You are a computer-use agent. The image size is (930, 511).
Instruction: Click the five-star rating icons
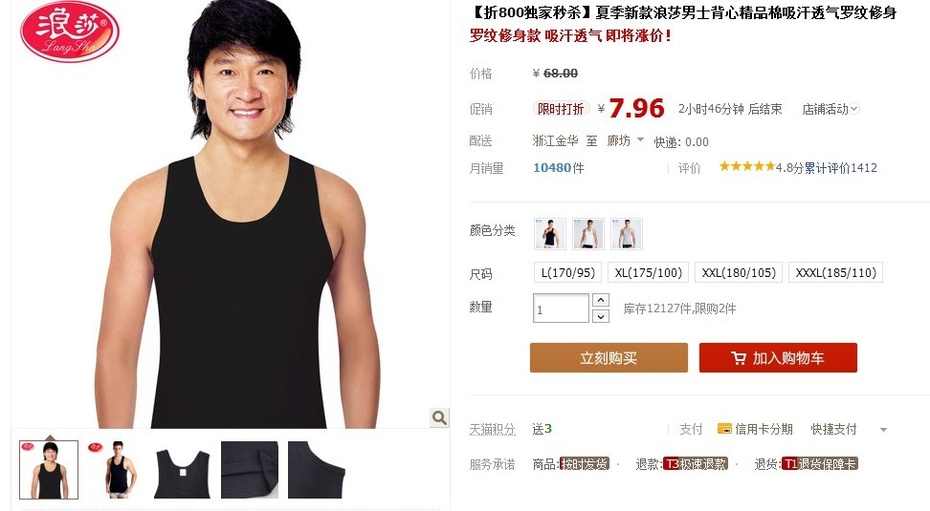[x=747, y=167]
